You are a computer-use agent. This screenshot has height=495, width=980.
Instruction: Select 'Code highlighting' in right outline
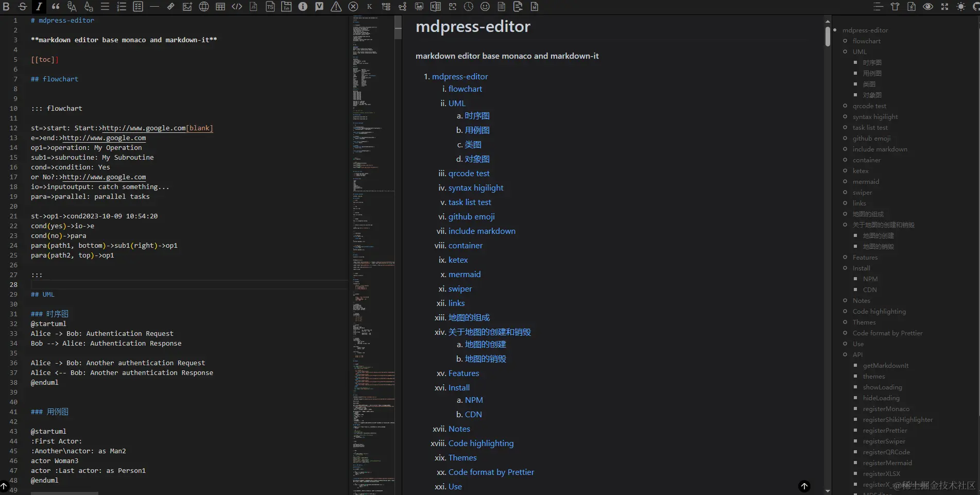[x=879, y=311]
